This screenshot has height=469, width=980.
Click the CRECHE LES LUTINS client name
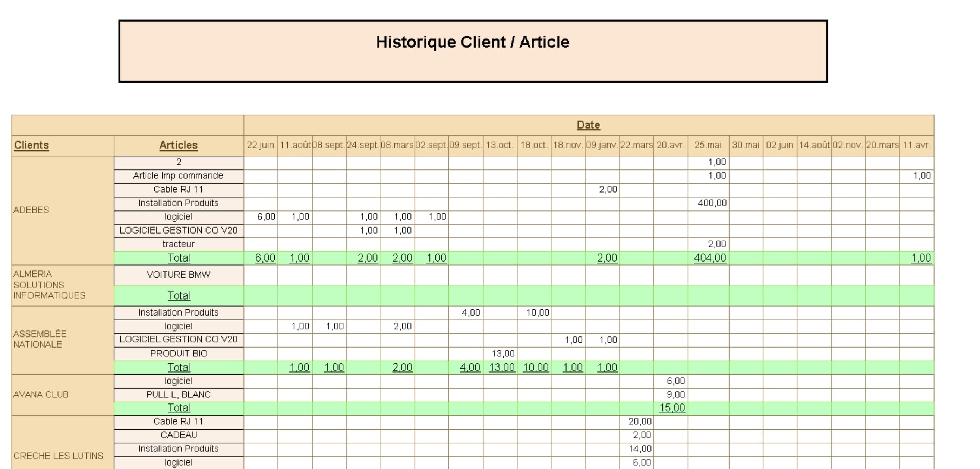point(58,456)
